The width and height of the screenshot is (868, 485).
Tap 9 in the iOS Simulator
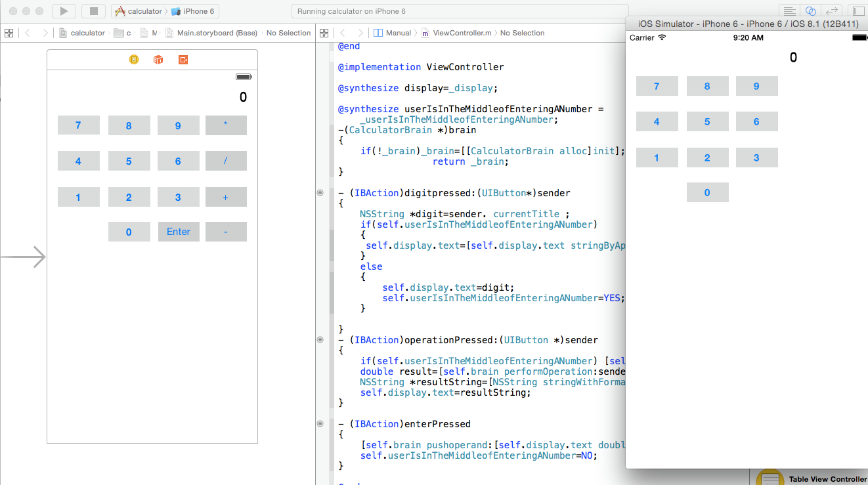[x=756, y=86]
